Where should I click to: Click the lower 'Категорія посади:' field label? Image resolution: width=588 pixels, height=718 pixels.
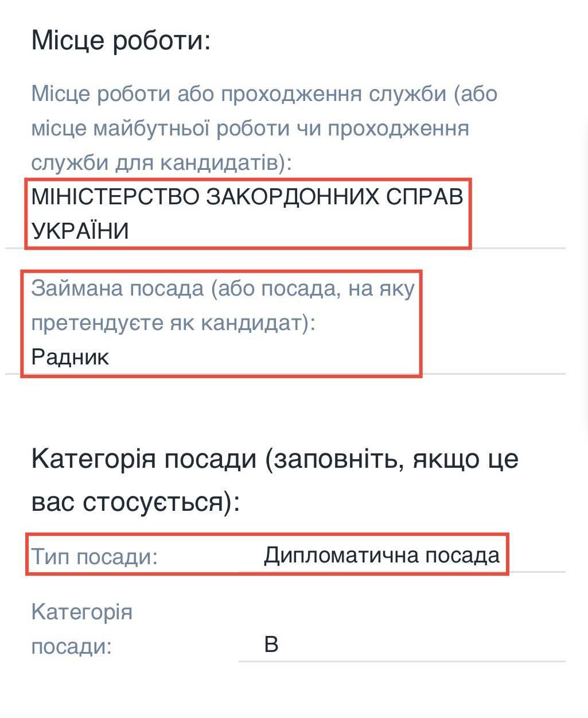pyautogui.click(x=81, y=629)
